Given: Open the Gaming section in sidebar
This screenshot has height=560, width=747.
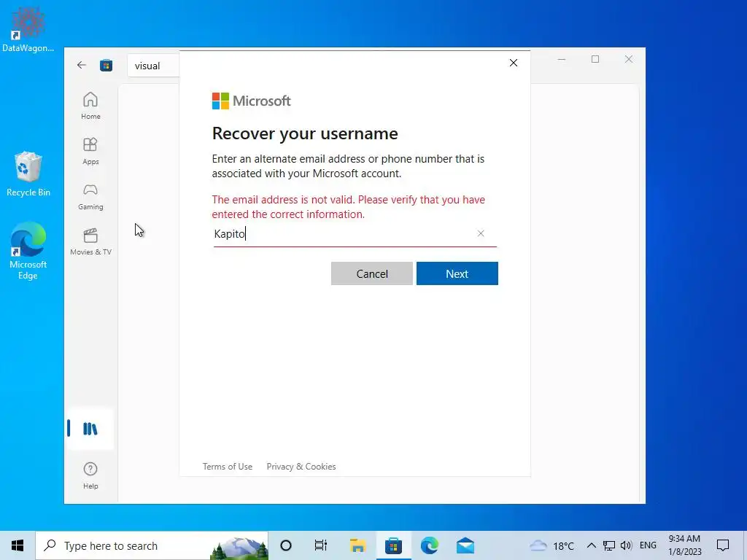Looking at the screenshot, I should pyautogui.click(x=90, y=197).
